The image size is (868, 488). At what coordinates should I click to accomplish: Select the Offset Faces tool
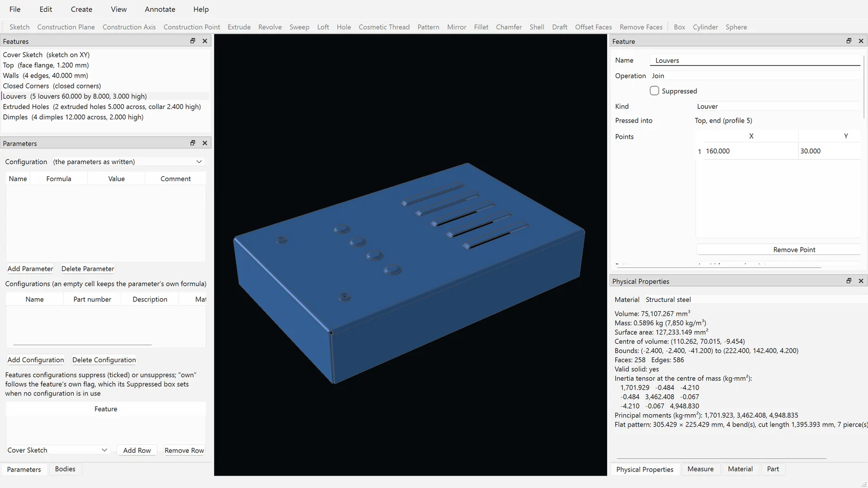point(593,27)
